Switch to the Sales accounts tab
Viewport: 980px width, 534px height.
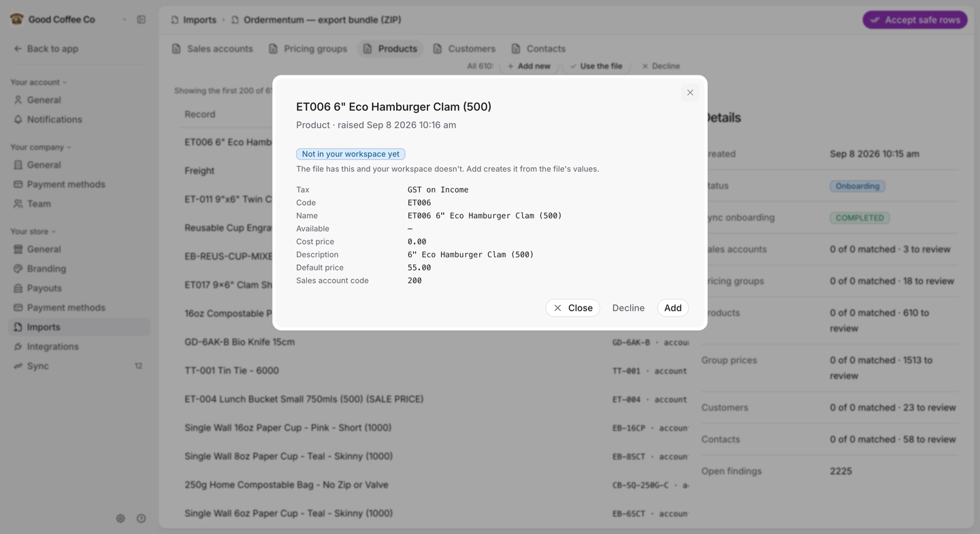pyautogui.click(x=212, y=49)
